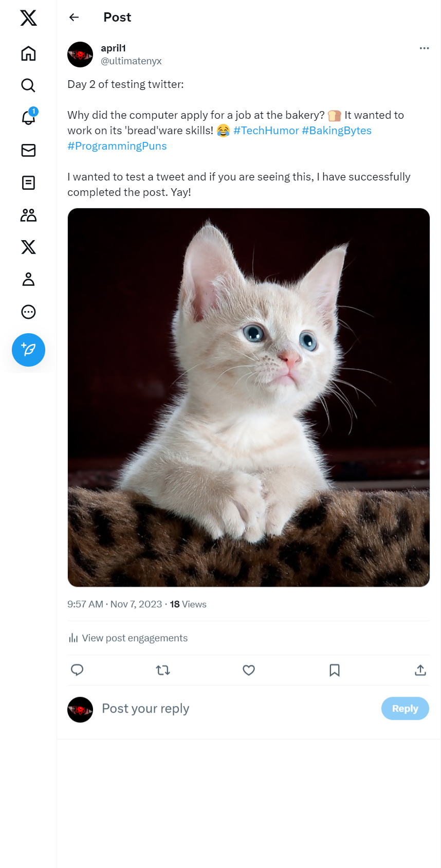The height and width of the screenshot is (868, 441).
Task: Like the kitten post
Action: click(249, 670)
